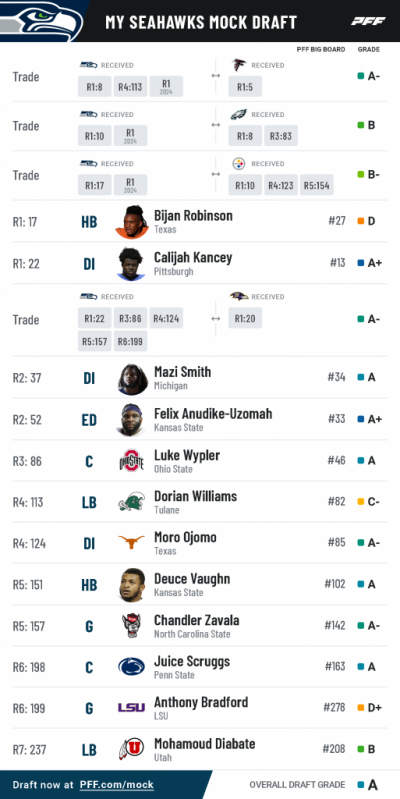
Task: Select the R6:199 pick chip in Ravens trade
Action: [130, 341]
